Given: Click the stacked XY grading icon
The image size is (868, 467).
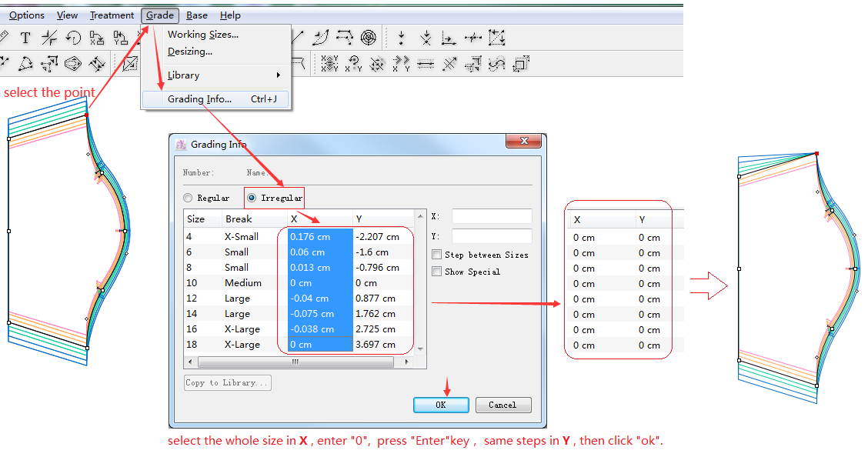Looking at the screenshot, I should pos(329,64).
